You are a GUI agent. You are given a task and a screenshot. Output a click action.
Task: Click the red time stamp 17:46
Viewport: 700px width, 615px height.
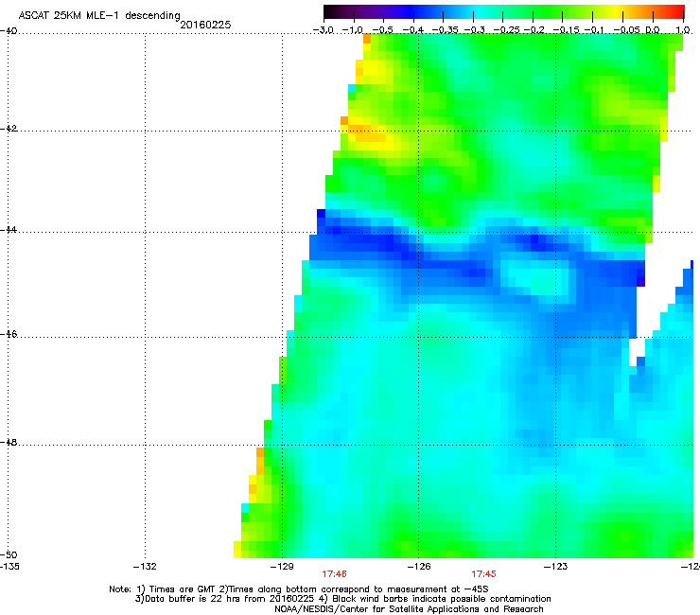(334, 574)
